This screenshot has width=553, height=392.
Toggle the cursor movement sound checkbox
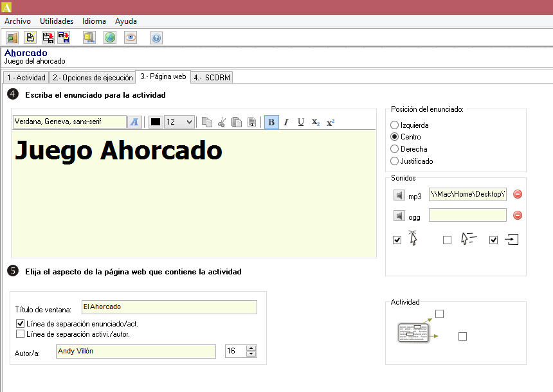(447, 240)
